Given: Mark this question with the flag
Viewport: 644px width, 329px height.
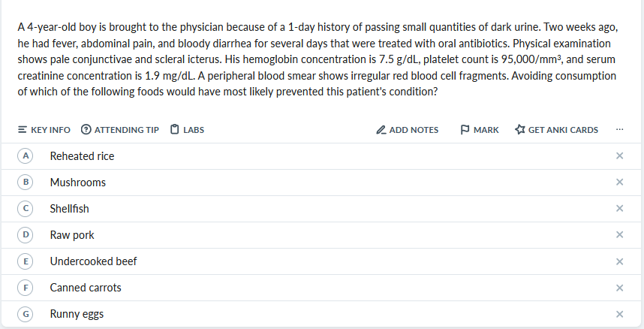Looking at the screenshot, I should pos(478,130).
